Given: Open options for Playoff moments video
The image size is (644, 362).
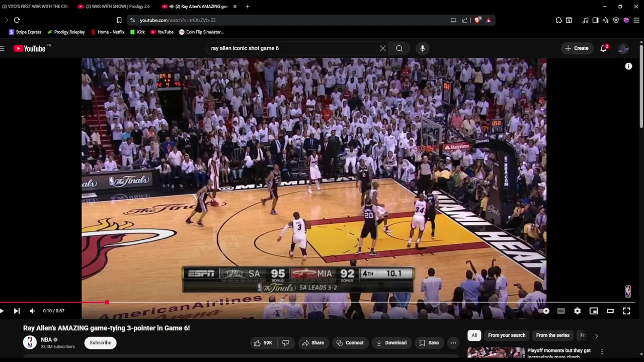Looking at the screenshot, I should (x=602, y=351).
